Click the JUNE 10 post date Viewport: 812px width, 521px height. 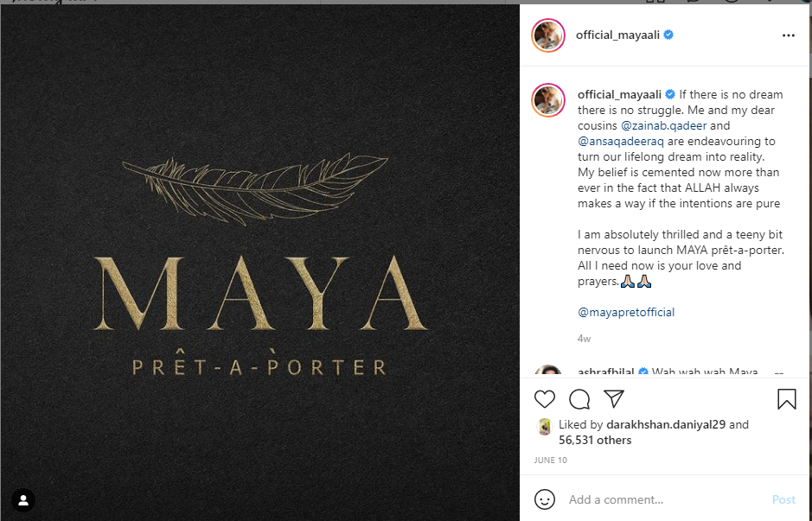tap(550, 460)
